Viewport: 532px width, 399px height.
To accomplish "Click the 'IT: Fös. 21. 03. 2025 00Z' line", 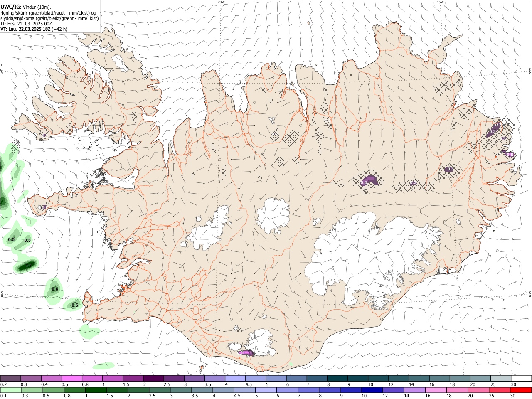I will (26, 24).
